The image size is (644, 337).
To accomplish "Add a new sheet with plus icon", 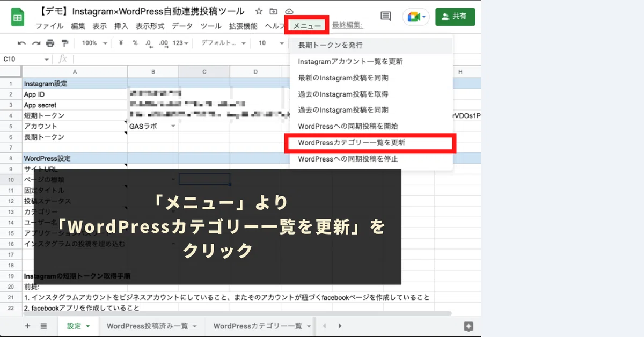I will coord(27,326).
